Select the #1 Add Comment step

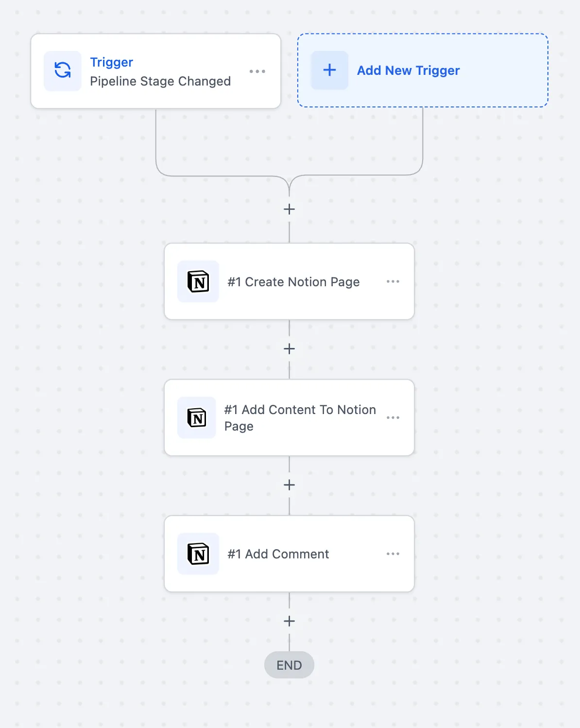tap(290, 554)
